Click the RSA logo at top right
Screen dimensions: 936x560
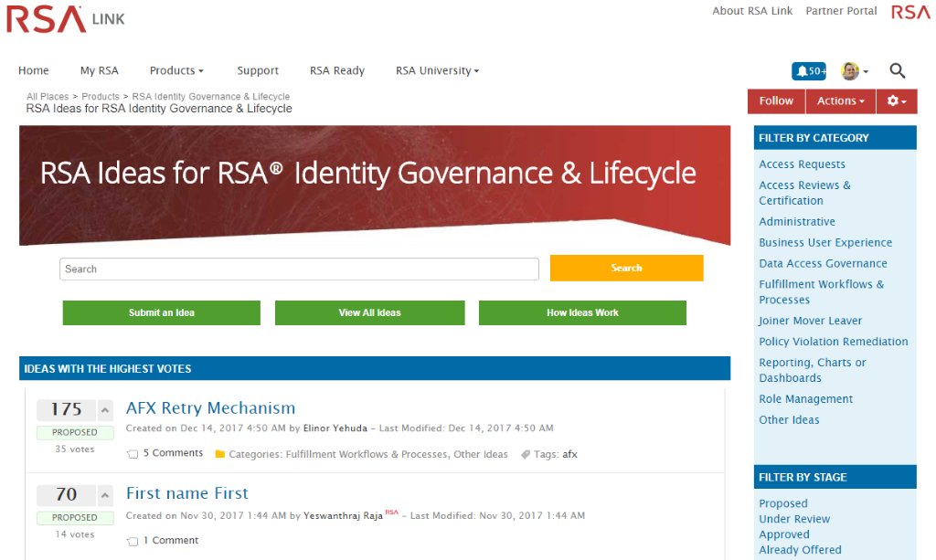coord(911,12)
